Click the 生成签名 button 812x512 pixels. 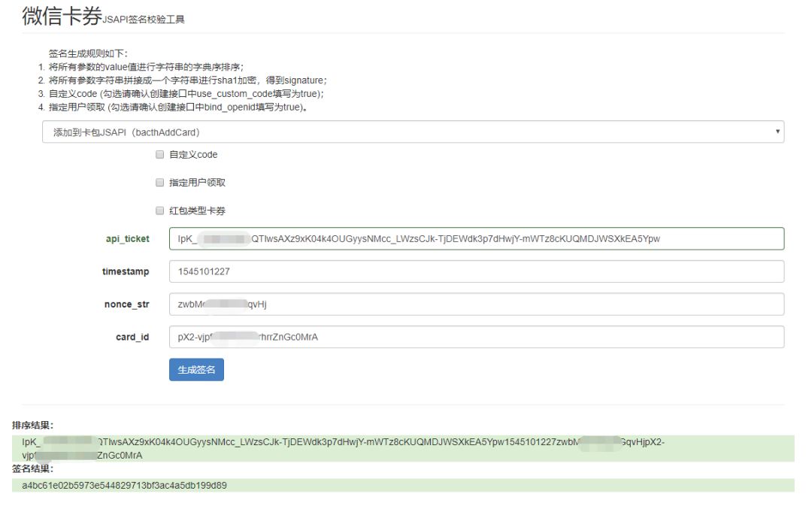pyautogui.click(x=196, y=370)
